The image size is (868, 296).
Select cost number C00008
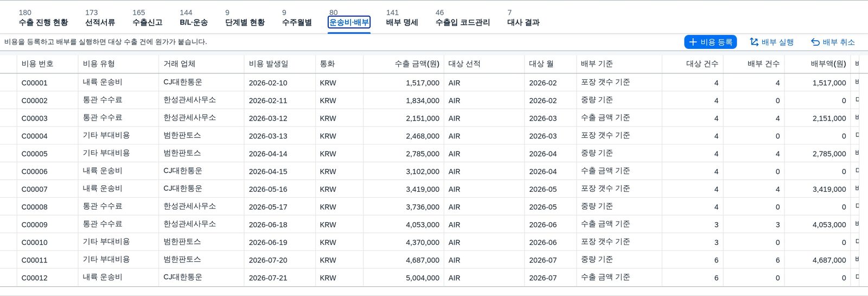pos(34,207)
